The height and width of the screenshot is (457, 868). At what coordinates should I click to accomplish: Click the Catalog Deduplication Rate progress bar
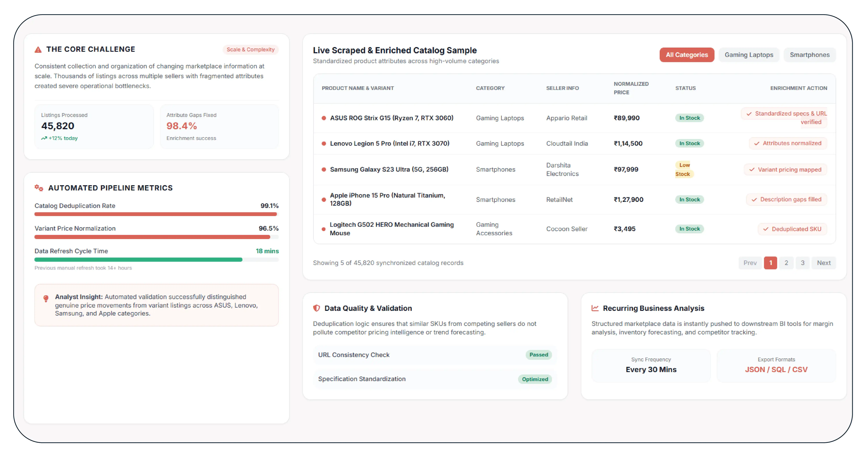pos(156,214)
